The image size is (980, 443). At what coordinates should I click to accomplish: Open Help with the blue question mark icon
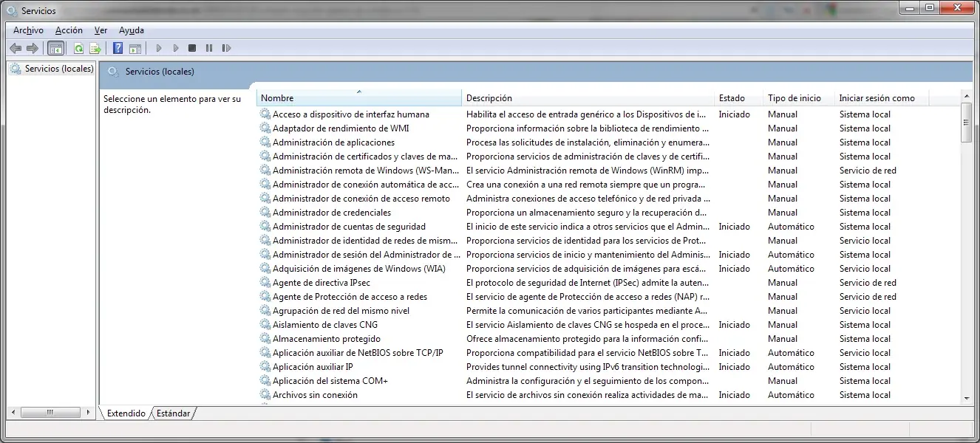click(x=118, y=49)
